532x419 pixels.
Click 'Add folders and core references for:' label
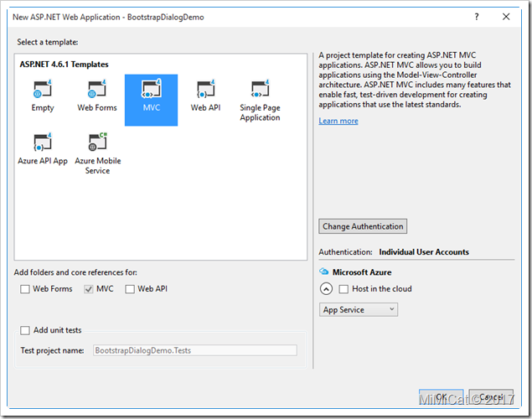point(75,272)
